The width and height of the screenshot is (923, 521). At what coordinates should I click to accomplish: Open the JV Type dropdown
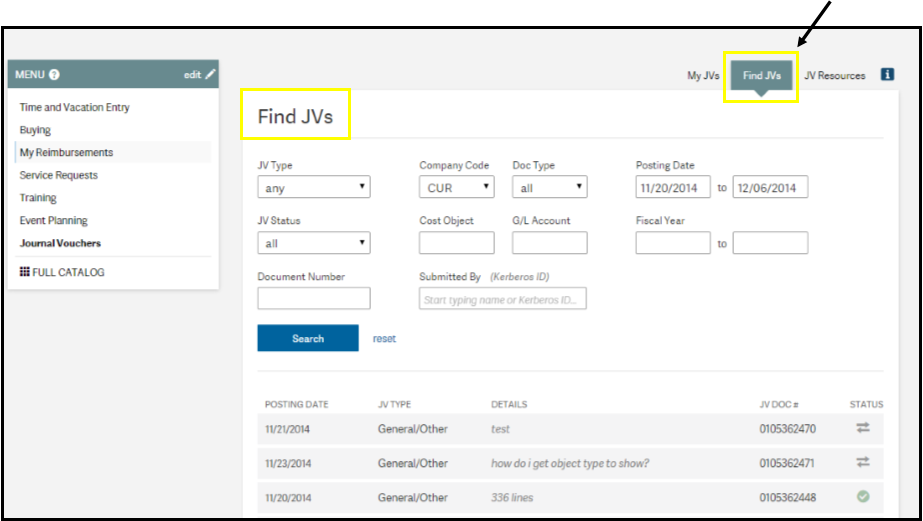coord(314,187)
